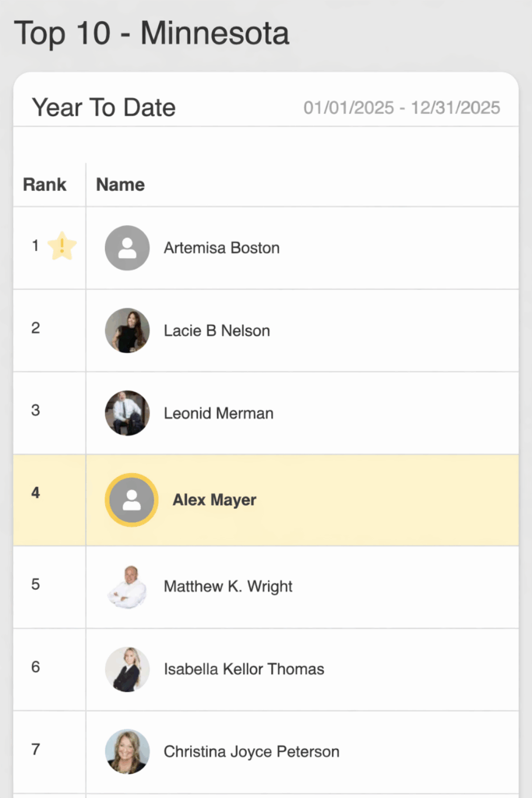The width and height of the screenshot is (532, 798).
Task: Click the gold star icon beside rank 1
Action: [62, 246]
